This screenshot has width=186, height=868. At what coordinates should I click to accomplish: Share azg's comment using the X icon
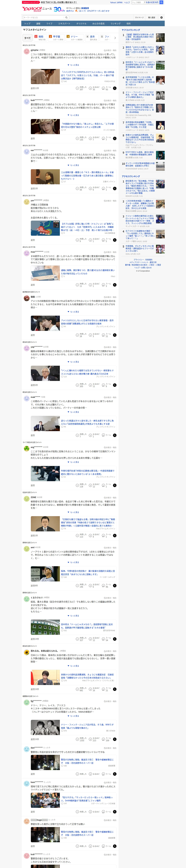[115, 485]
